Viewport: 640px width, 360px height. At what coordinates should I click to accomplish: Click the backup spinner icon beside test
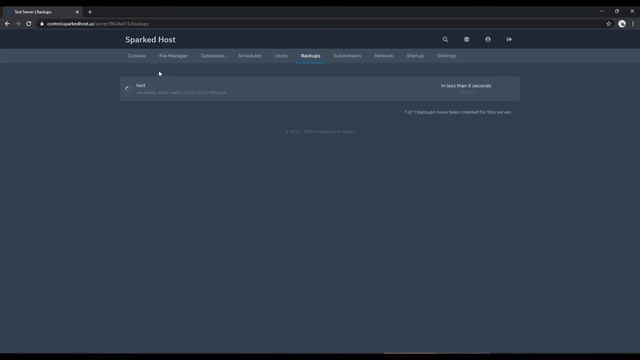coord(127,88)
